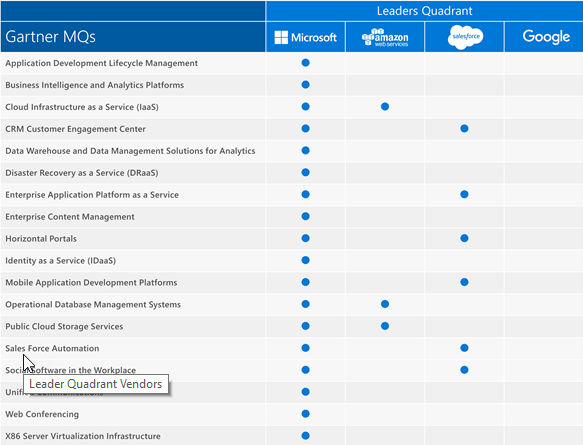
Task: Click Microsoft dot for Public Cloud Storage
Action: pyautogui.click(x=306, y=326)
